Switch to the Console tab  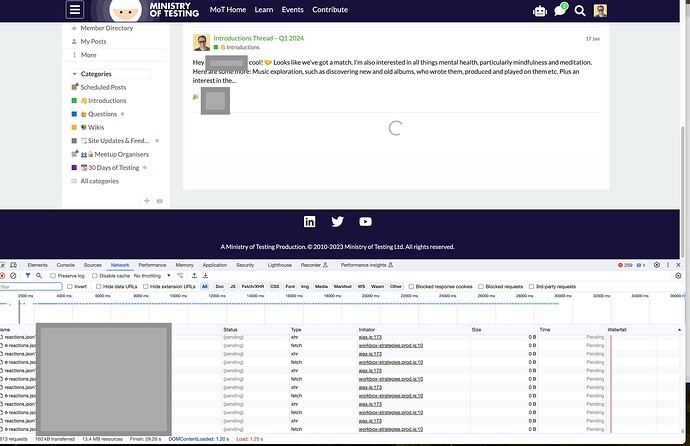pos(66,265)
